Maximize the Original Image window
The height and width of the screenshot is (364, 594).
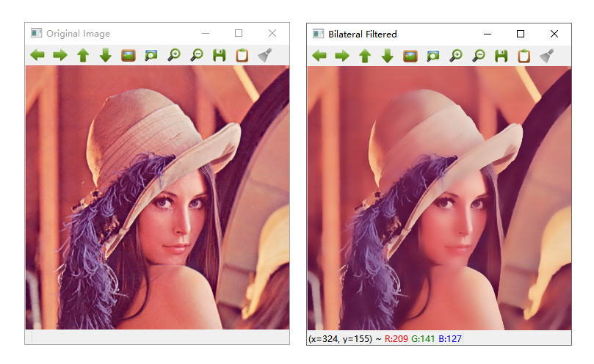point(239,33)
